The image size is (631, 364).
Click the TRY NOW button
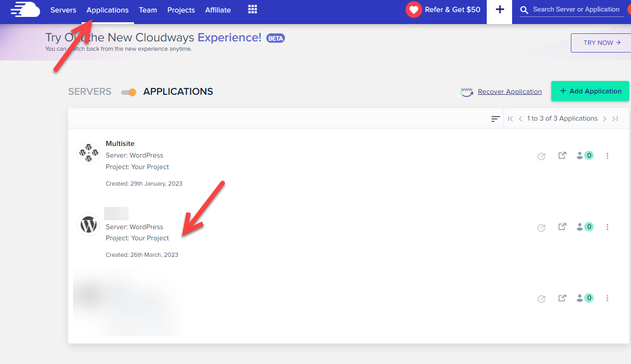[x=601, y=43]
